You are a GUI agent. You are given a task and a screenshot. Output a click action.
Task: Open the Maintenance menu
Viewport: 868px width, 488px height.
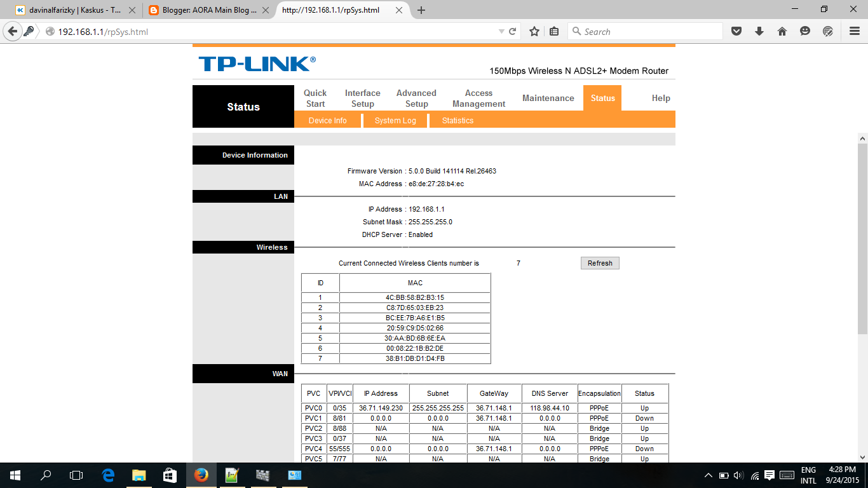tap(547, 98)
